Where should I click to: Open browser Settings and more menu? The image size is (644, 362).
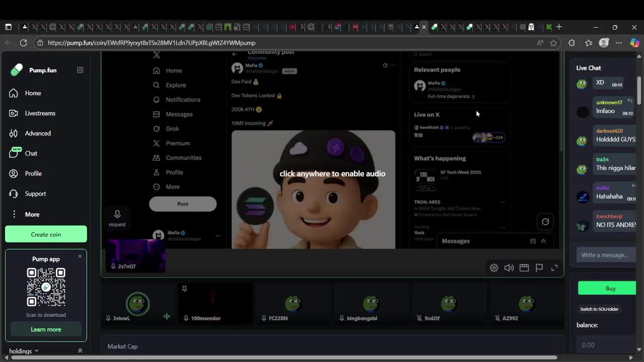[619, 43]
